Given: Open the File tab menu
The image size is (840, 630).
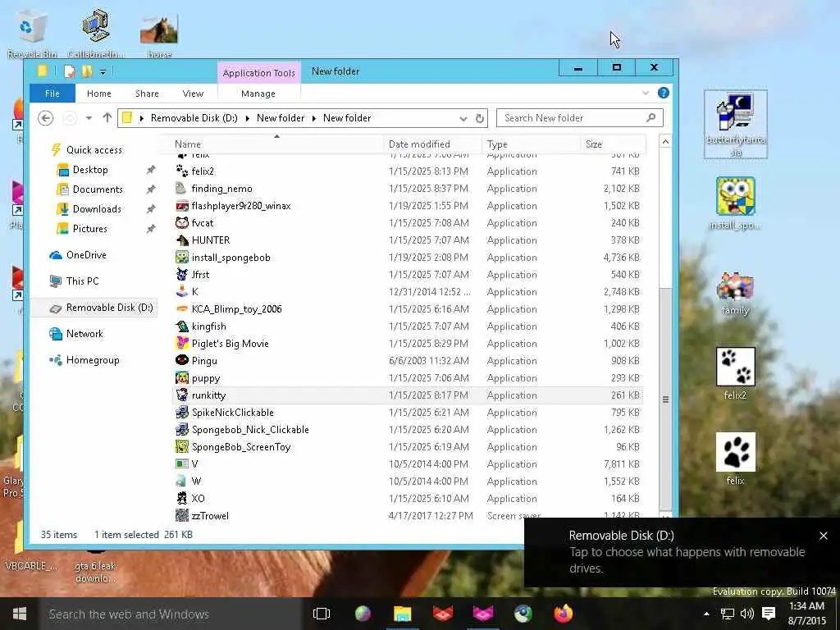Looking at the screenshot, I should (x=52, y=94).
